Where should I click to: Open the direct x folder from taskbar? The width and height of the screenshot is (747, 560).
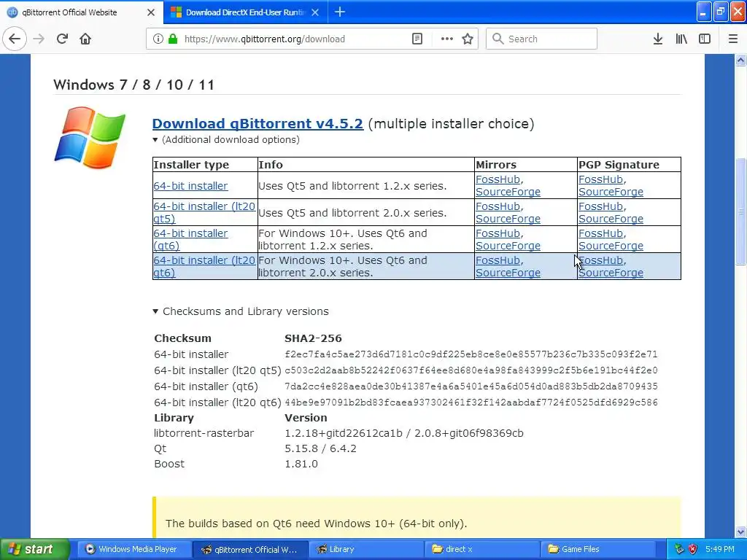click(482, 549)
